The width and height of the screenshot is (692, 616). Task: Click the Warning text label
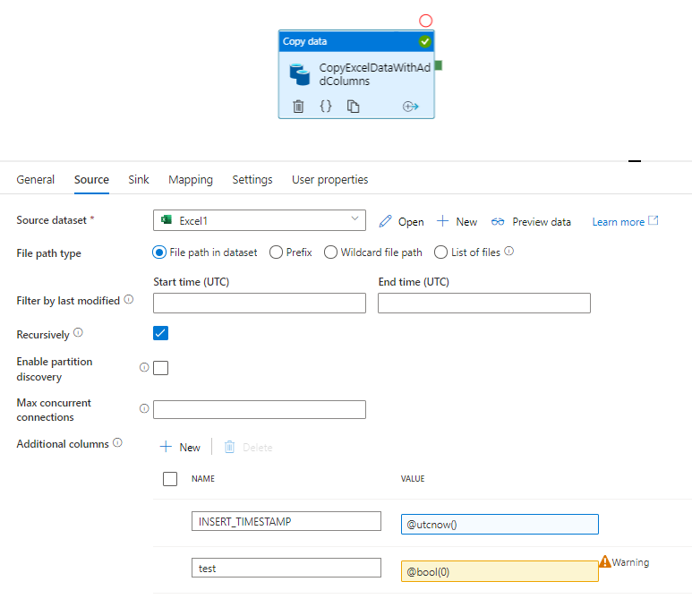[x=630, y=562]
